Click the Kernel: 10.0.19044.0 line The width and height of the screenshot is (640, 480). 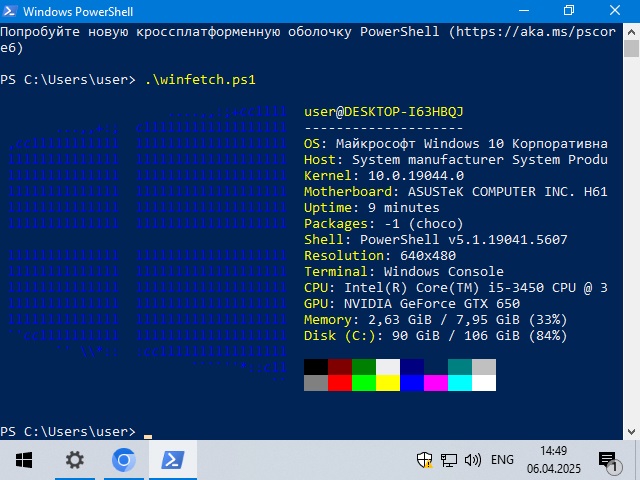384,176
